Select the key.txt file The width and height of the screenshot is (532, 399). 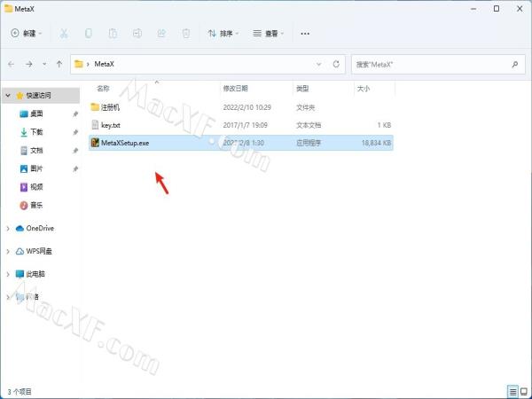[x=241, y=125]
